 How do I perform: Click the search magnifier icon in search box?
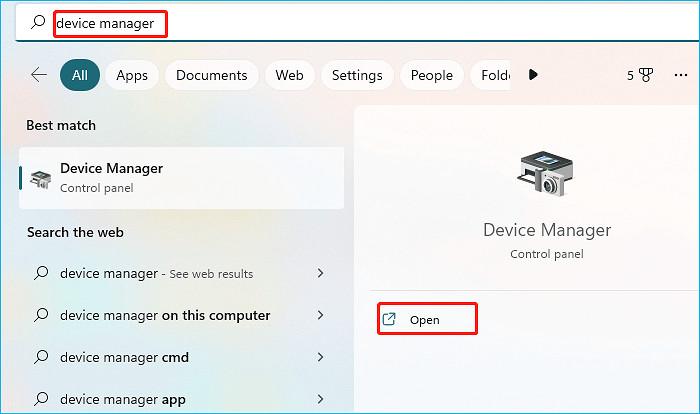pyautogui.click(x=37, y=23)
